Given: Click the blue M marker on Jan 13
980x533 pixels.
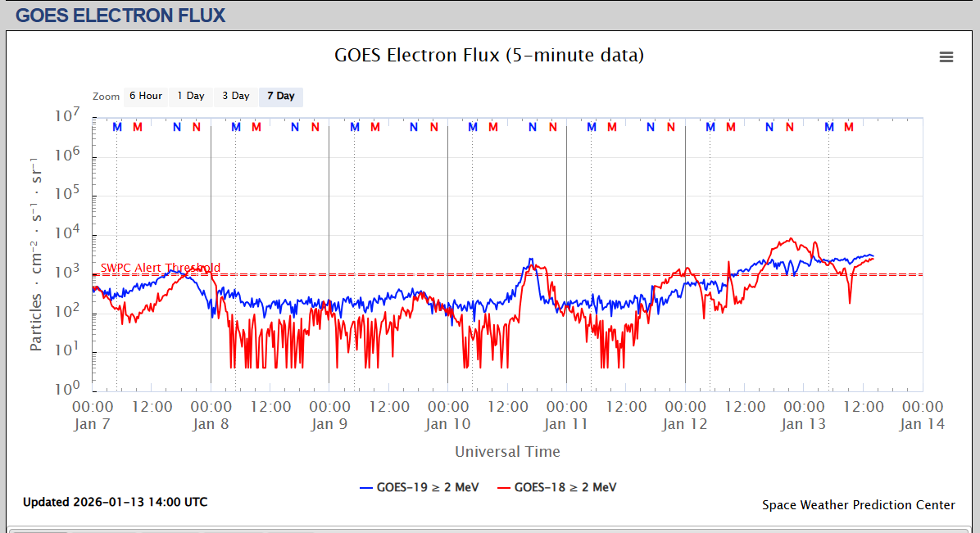Looking at the screenshot, I should (829, 127).
